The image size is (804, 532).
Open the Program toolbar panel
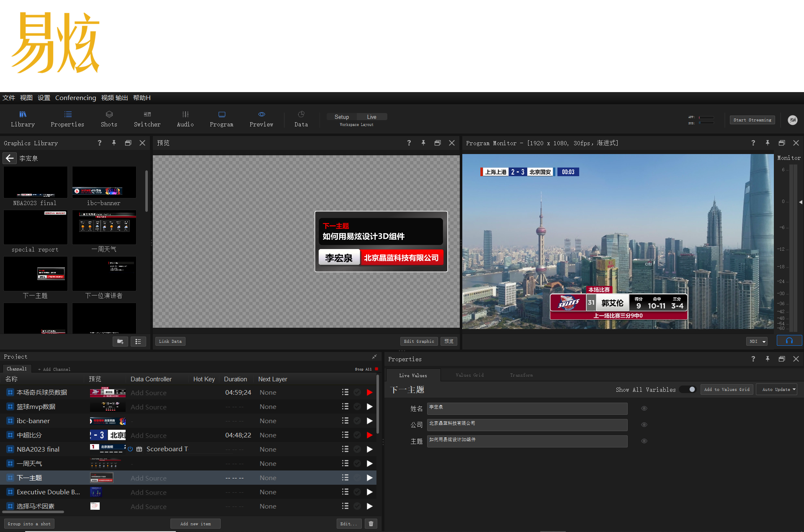pyautogui.click(x=222, y=119)
